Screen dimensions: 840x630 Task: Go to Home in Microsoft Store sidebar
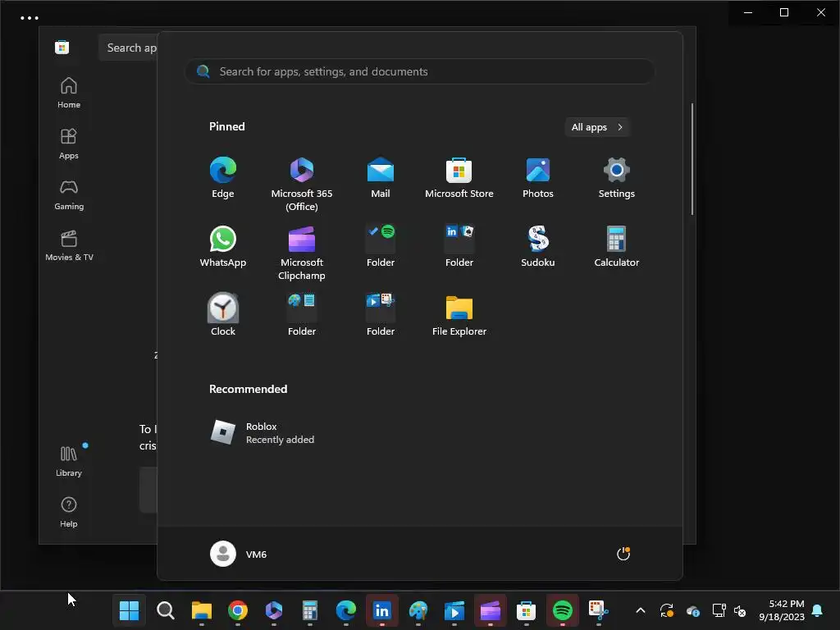point(69,93)
